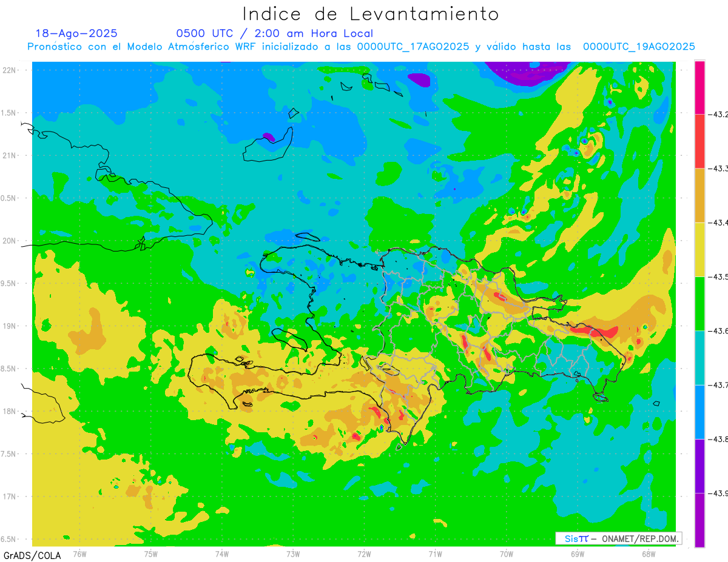The image size is (728, 562).
Task: Click the 71W longitude label
Action: click(x=435, y=554)
